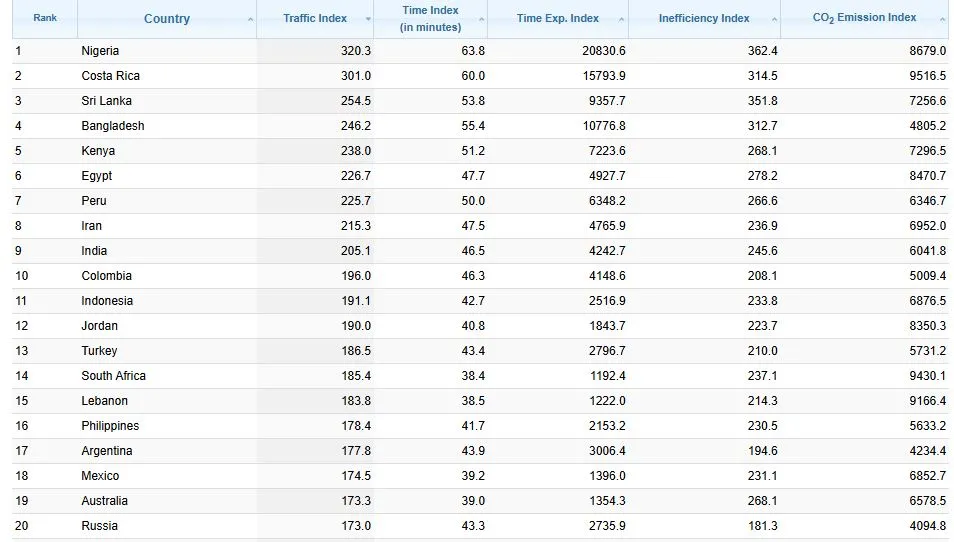Click Costa Rica's CO2 Emission value 9516.5

tap(928, 76)
